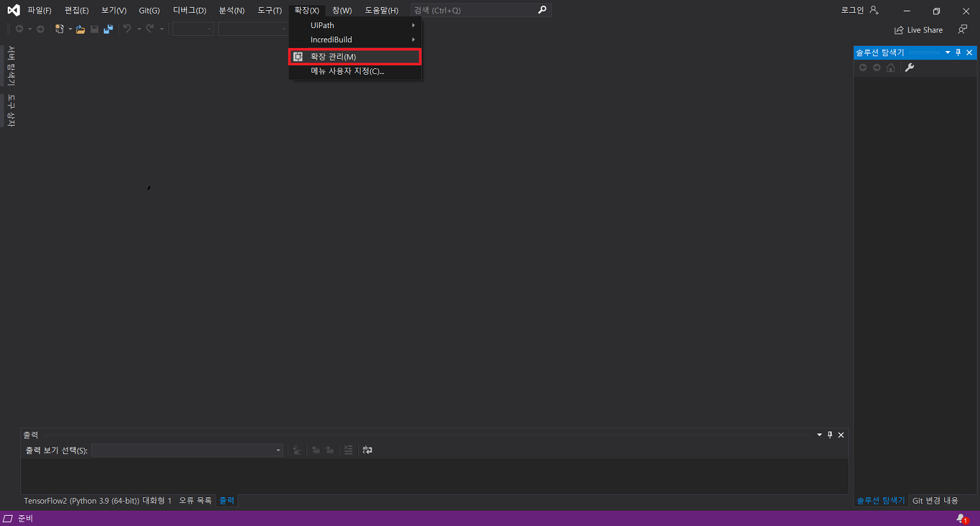Toggle the back navigation arrow in Solution Explorer
Viewport: 980px width, 526px height.
point(863,67)
